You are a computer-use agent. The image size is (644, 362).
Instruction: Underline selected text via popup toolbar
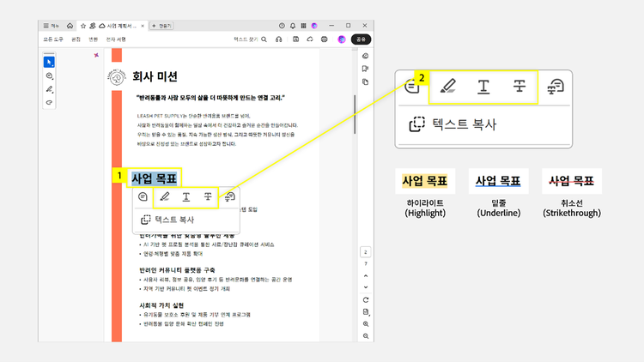pyautogui.click(x=186, y=197)
